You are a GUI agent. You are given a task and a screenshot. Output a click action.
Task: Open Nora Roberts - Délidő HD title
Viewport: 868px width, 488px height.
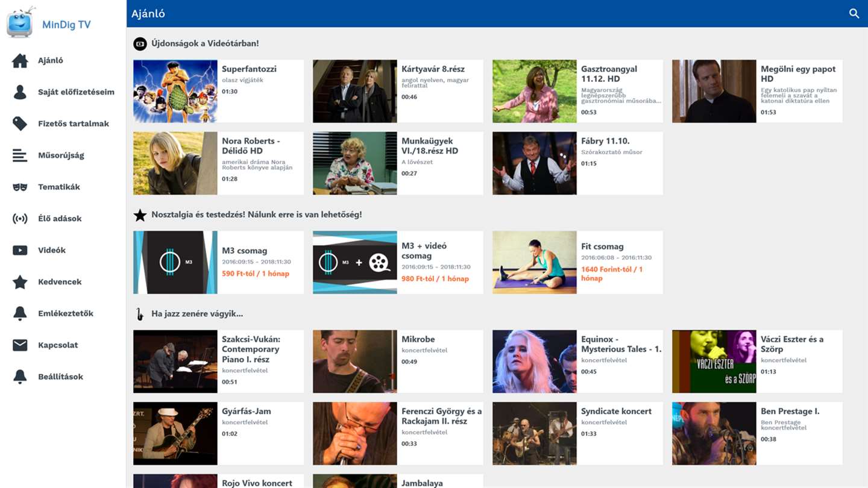(251, 146)
